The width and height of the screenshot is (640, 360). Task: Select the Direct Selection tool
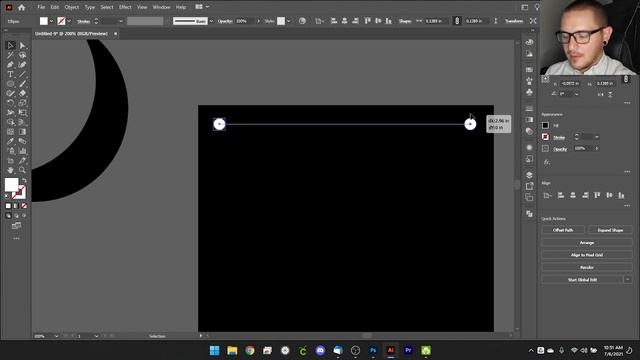(22, 45)
